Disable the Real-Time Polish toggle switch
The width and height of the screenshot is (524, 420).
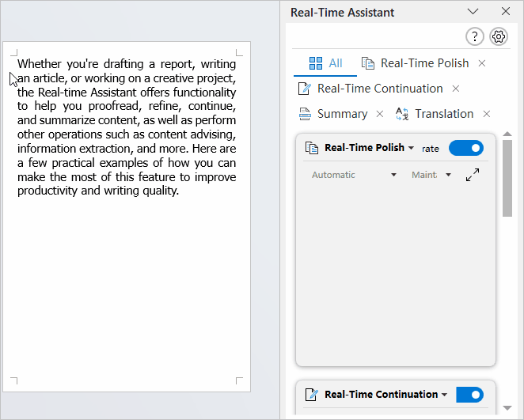(x=466, y=148)
